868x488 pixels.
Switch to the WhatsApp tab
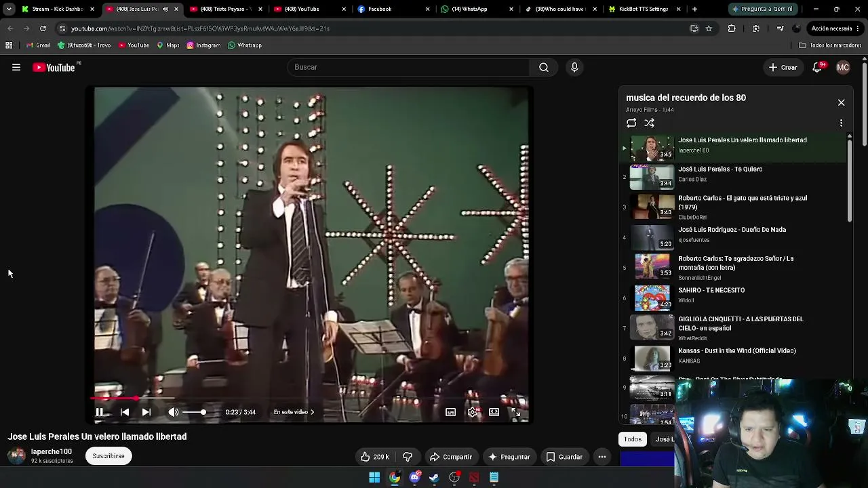tap(477, 9)
